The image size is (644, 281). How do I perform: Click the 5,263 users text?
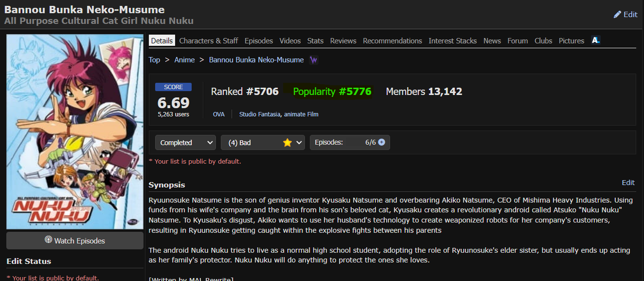[x=174, y=114]
